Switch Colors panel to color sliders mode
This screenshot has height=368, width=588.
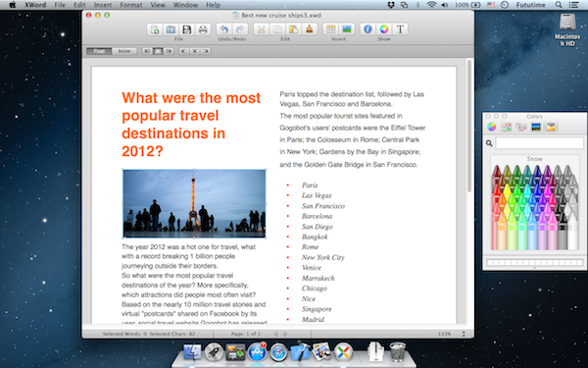tap(507, 127)
